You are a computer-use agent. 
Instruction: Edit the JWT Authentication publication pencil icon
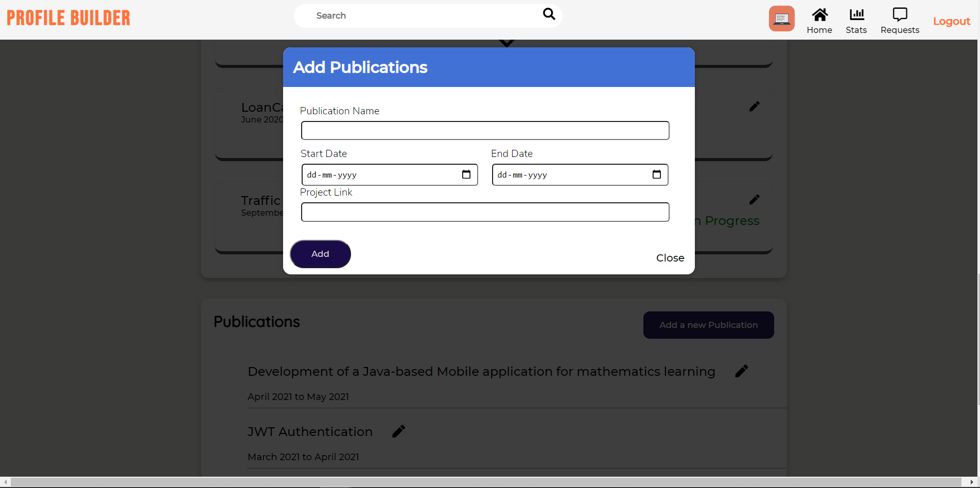[x=398, y=431]
